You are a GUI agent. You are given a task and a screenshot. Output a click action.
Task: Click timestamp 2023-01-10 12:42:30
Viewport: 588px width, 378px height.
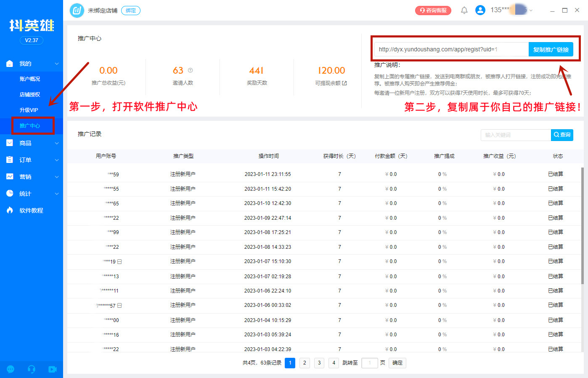(x=268, y=203)
